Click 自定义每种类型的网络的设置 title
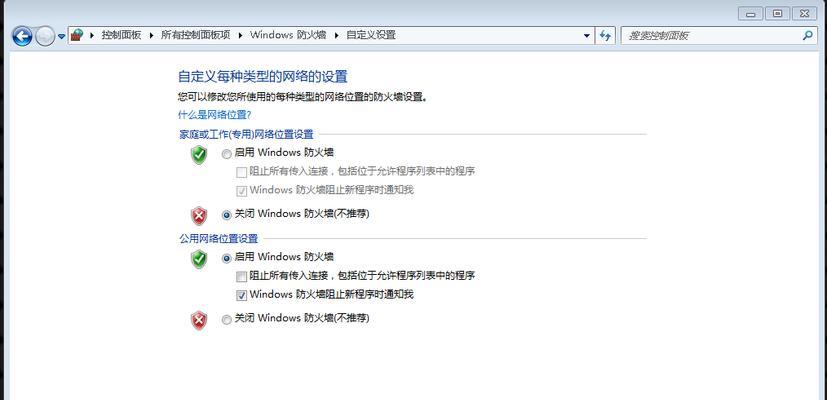This screenshot has width=827, height=400. (x=263, y=77)
